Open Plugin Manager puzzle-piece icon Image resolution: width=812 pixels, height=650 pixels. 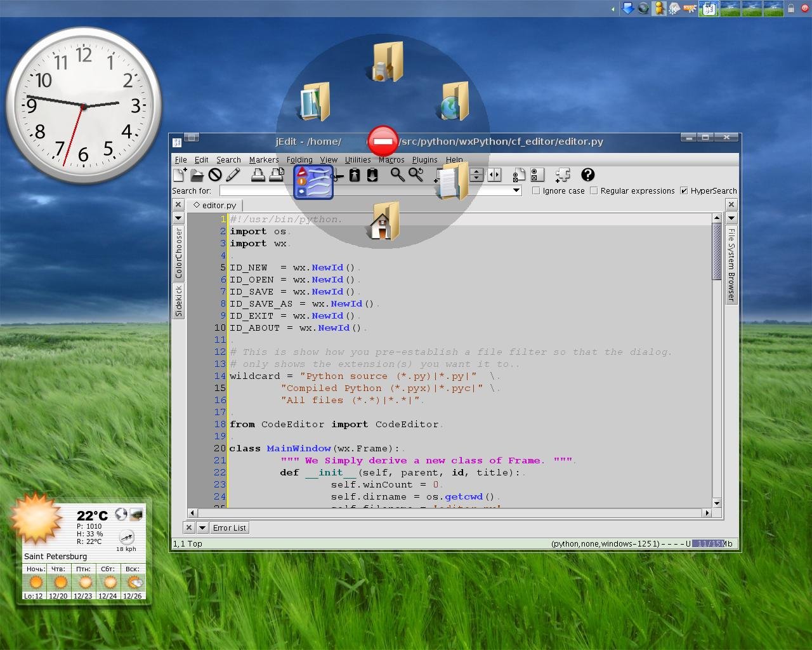562,175
